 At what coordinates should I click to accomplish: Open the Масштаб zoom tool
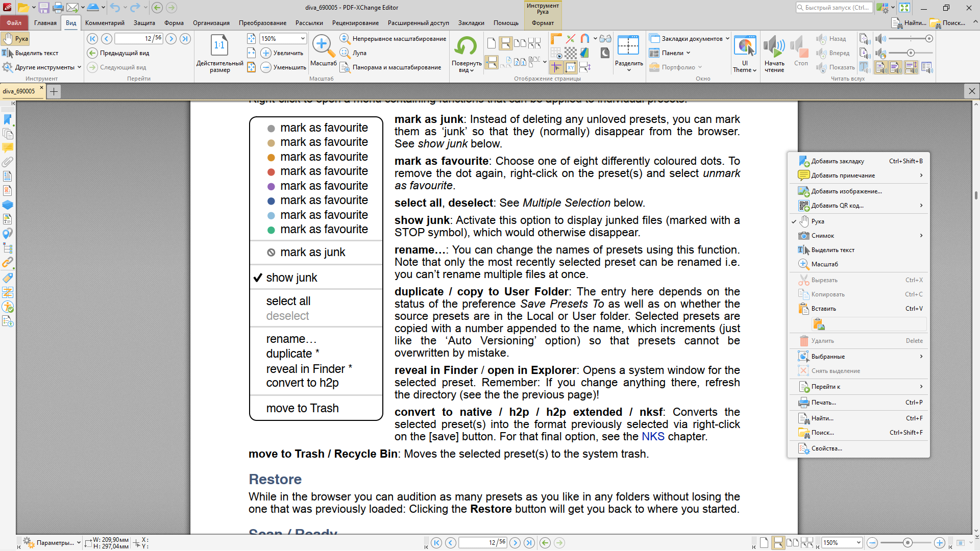pyautogui.click(x=323, y=51)
